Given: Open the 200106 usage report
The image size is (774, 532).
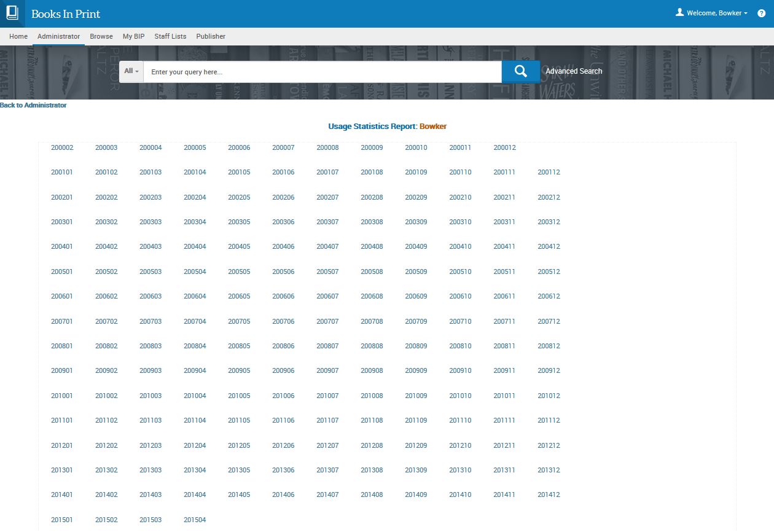Looking at the screenshot, I should click(x=283, y=172).
